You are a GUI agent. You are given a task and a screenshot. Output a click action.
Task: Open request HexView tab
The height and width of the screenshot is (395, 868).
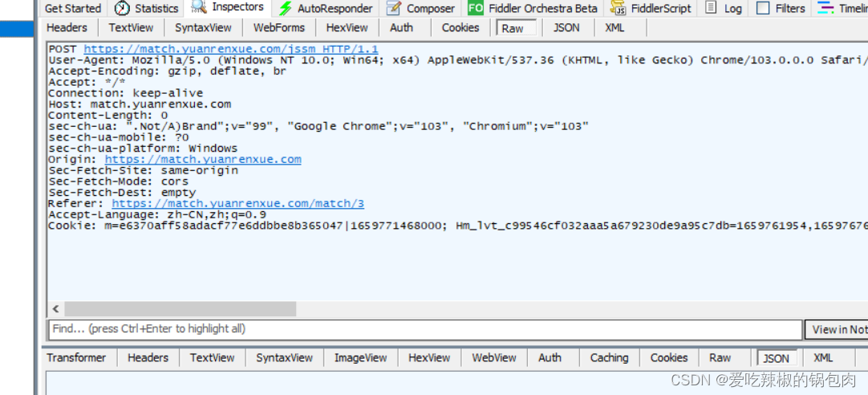click(x=347, y=28)
